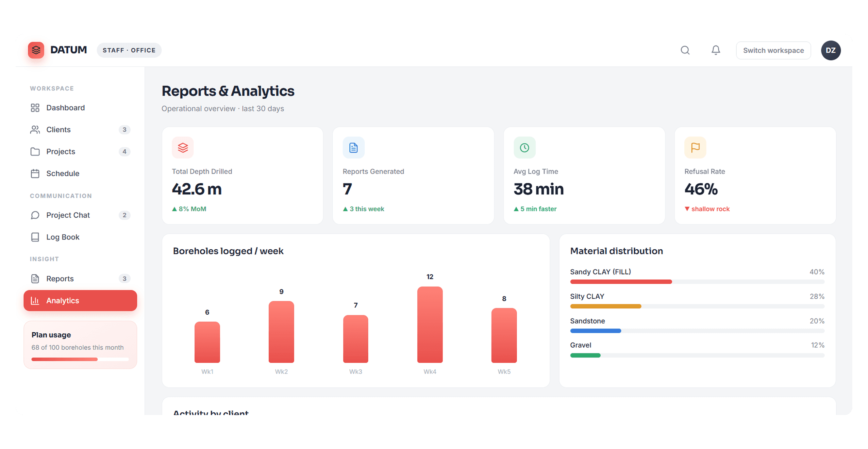Click the DATUM logo icon
Image resolution: width=868 pixels, height=449 pixels.
36,50
